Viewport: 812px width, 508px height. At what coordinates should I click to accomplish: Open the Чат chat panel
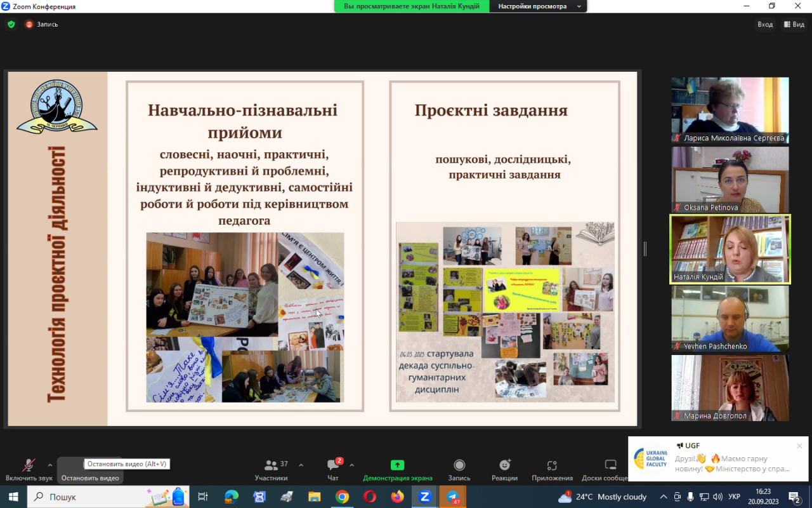333,469
